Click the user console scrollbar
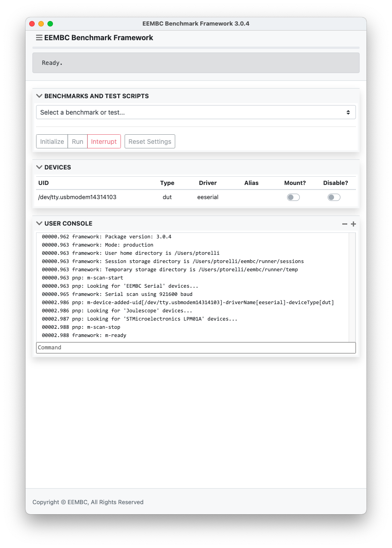This screenshot has height=548, width=392. click(x=352, y=287)
